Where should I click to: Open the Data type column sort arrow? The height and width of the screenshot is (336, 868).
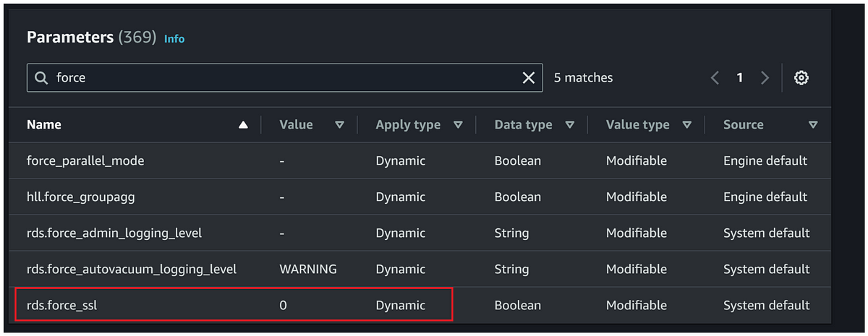[x=570, y=125]
